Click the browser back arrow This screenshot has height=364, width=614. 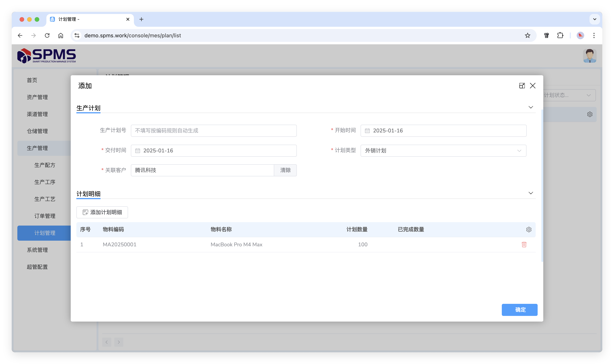(x=20, y=36)
